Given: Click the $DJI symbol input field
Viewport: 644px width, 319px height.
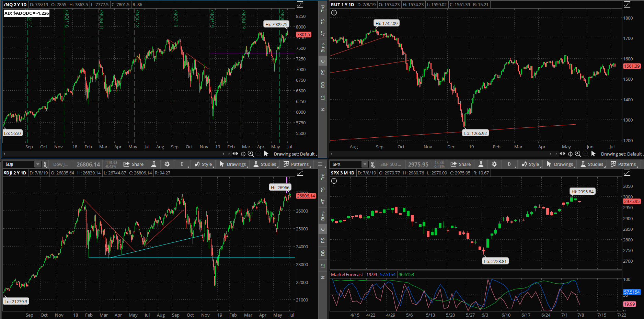Looking at the screenshot, I should pyautogui.click(x=19, y=164).
